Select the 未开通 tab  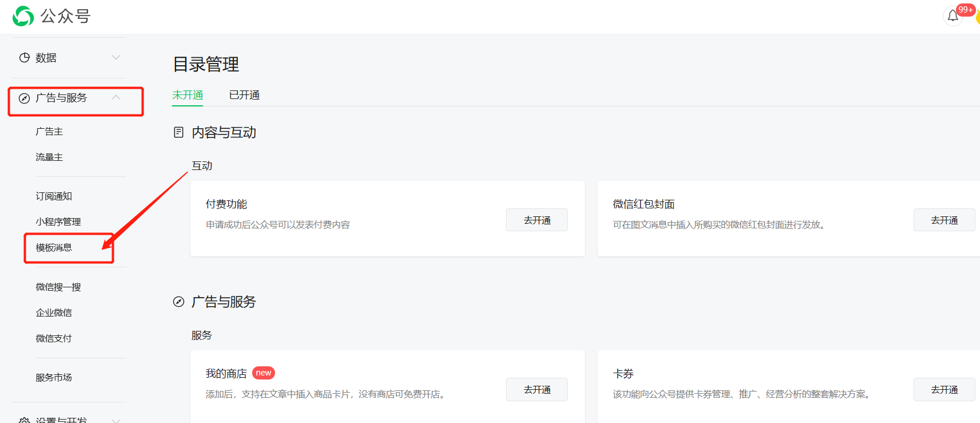point(188,95)
